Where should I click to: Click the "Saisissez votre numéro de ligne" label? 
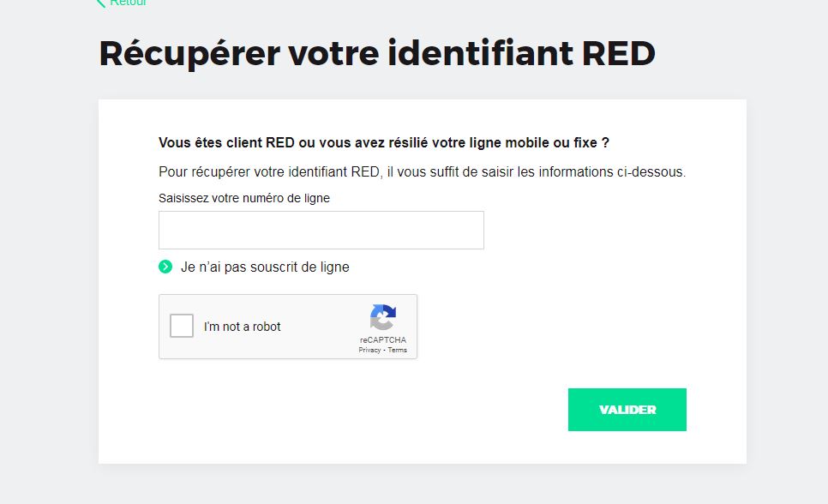(244, 198)
